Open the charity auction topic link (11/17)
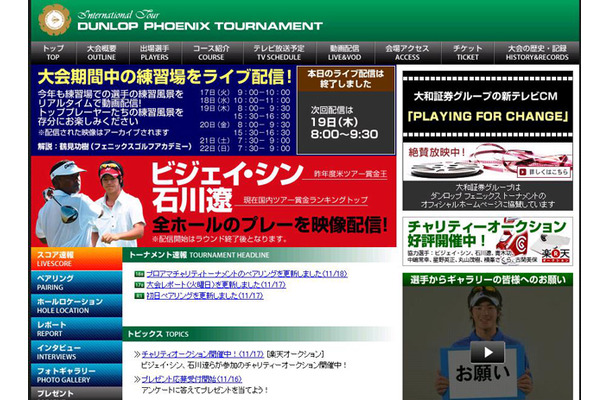 (x=202, y=354)
